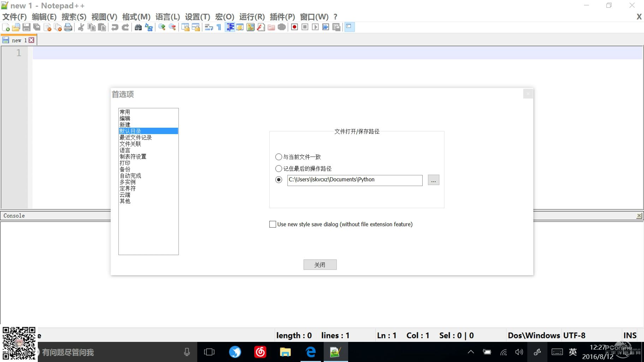Open the 备份 preferences section

click(x=125, y=169)
